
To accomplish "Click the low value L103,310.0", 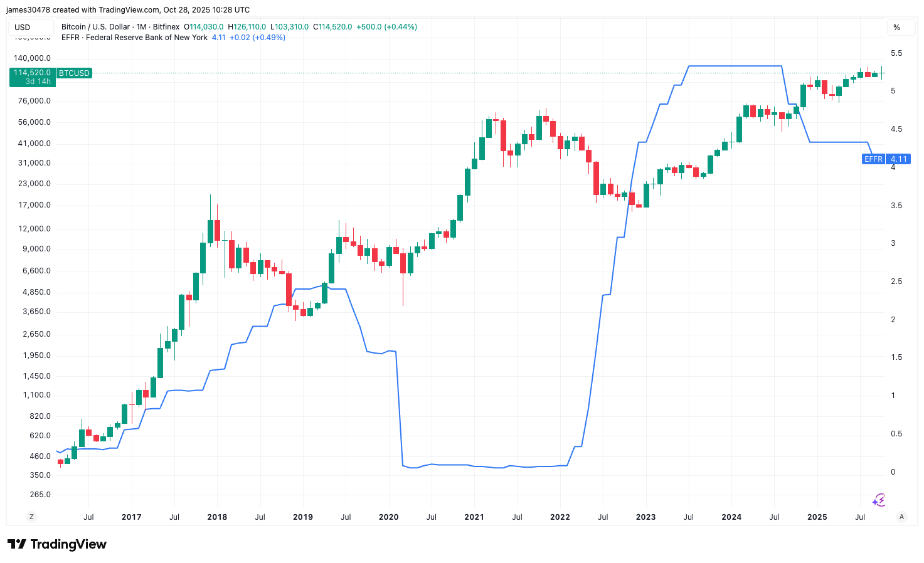I will 290,27.
